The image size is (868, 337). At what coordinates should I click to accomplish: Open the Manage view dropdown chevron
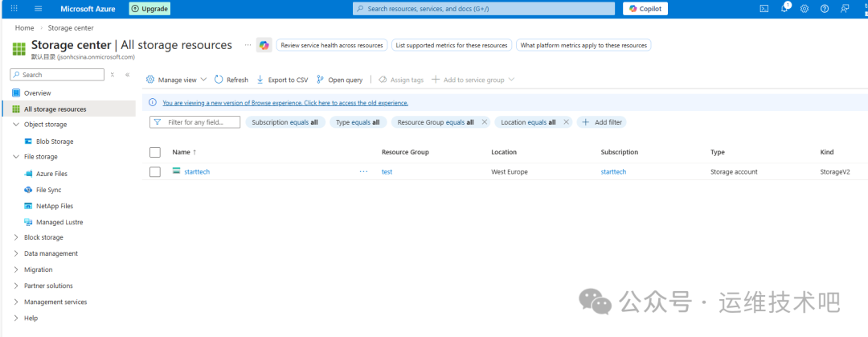click(x=203, y=80)
